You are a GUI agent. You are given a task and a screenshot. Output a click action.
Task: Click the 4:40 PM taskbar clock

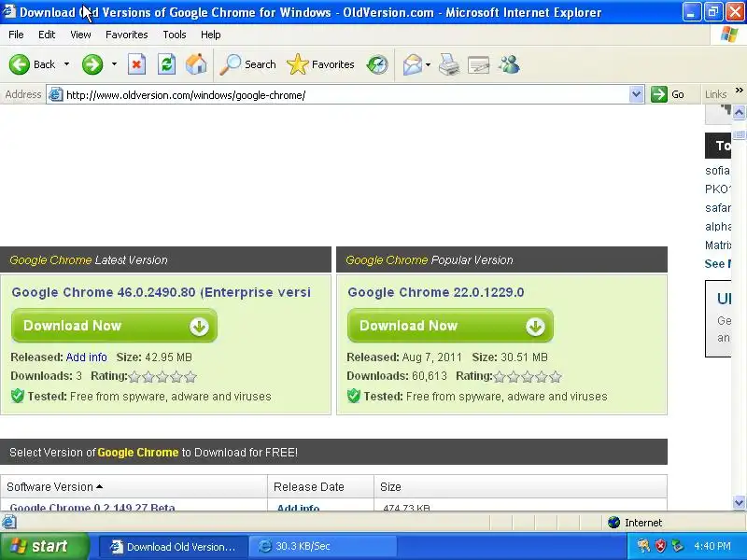712,546
